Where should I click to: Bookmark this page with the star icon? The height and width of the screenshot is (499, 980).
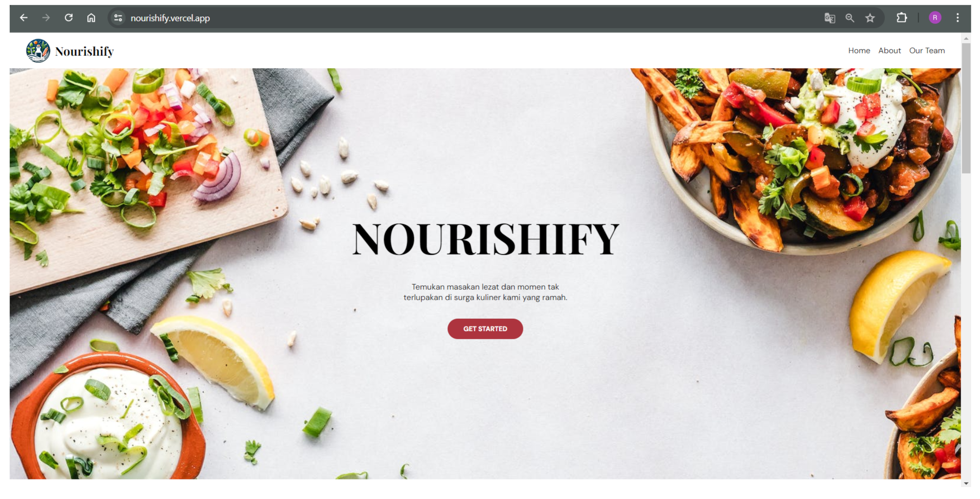tap(870, 18)
